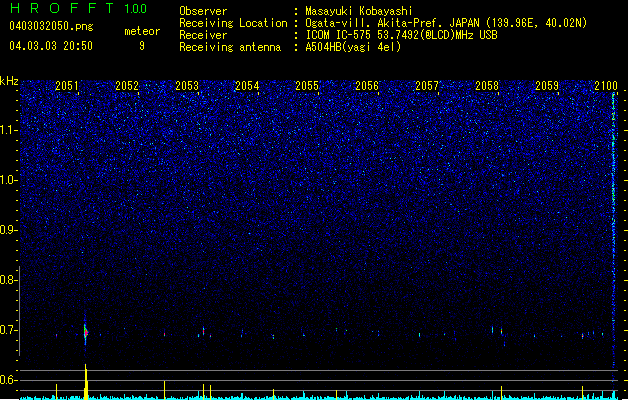Screen dimensions: 629x400
Task: Select antenna value A504HB(yagi 4el)
Action: coord(353,47)
